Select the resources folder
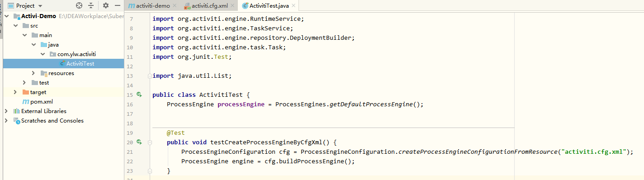This screenshot has width=644, height=180. [x=61, y=73]
